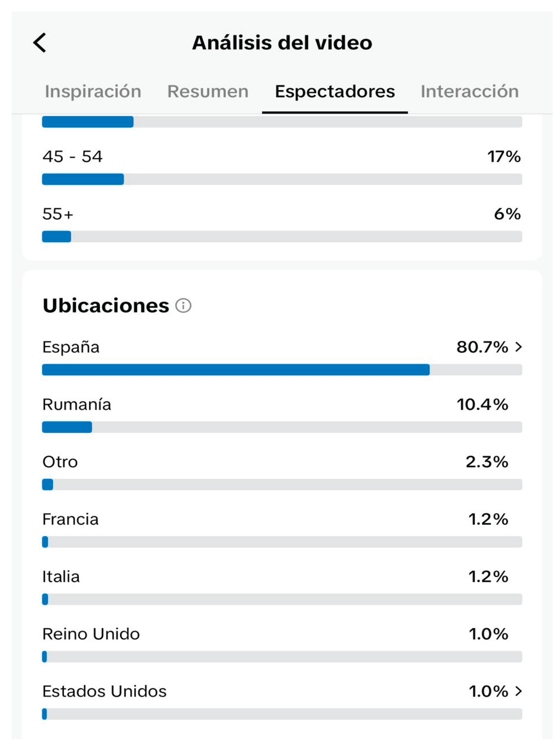The width and height of the screenshot is (560, 751).
Task: Click the Ubicaciones section heading
Action: 106,306
